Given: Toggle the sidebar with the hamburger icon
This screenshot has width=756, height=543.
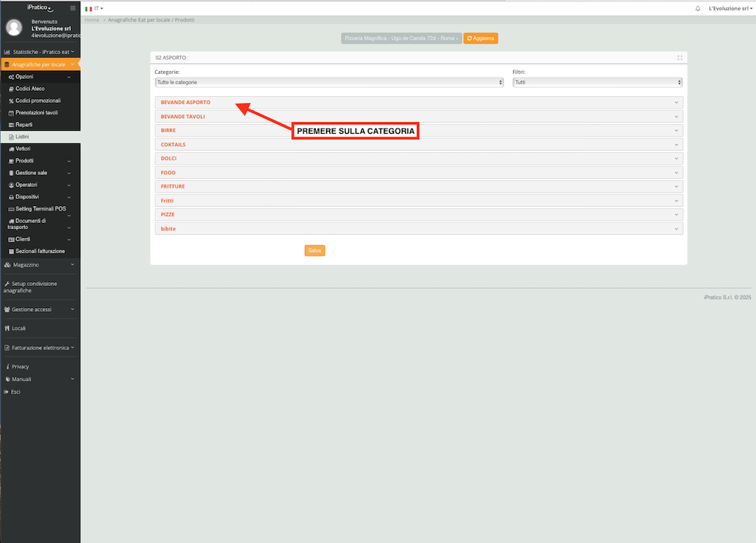Looking at the screenshot, I should click(x=72, y=7).
